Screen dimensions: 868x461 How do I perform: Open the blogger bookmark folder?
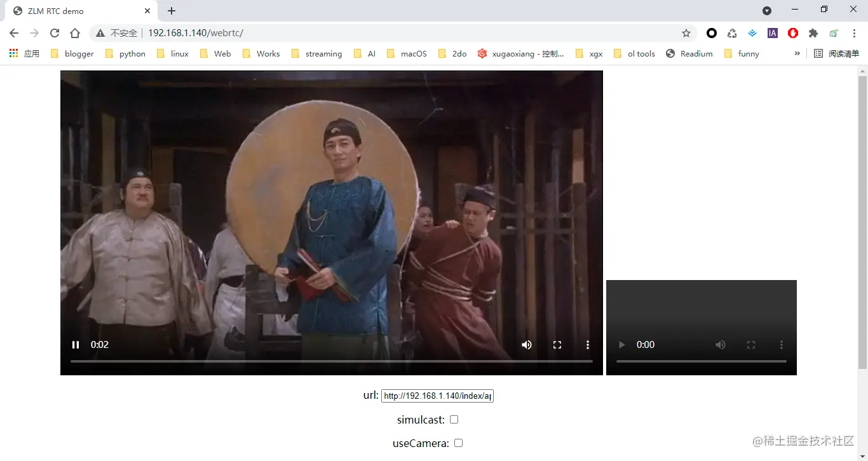pyautogui.click(x=72, y=54)
